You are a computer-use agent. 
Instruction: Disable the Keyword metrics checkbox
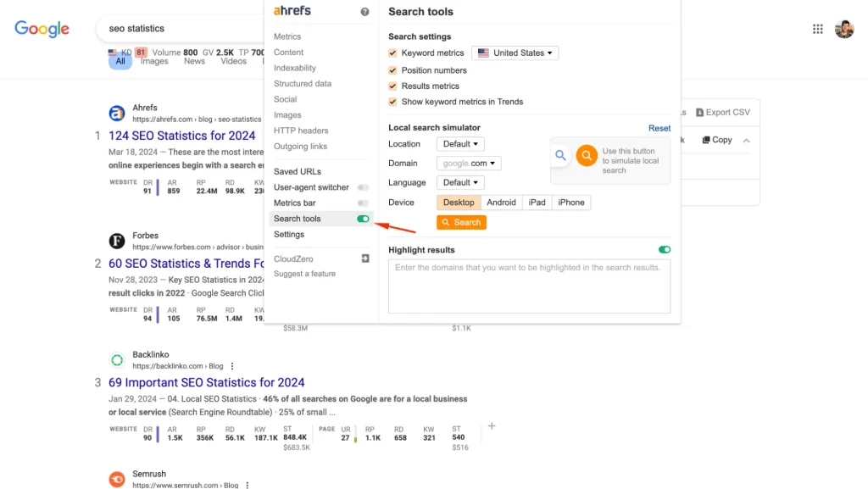click(392, 53)
